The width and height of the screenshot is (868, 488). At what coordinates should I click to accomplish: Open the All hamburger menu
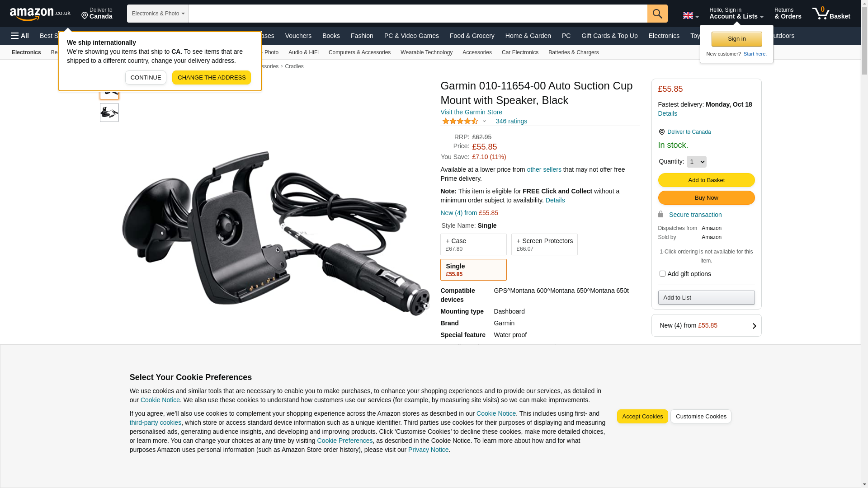(x=20, y=36)
